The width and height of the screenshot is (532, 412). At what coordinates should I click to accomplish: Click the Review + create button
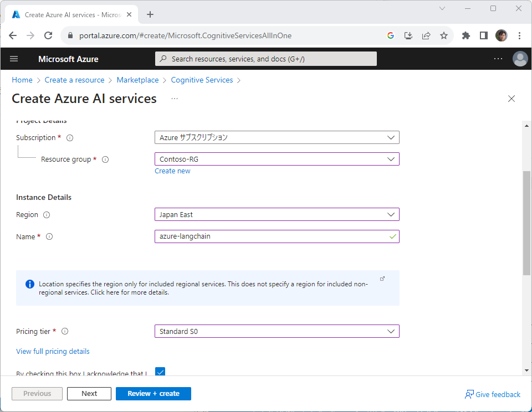click(x=154, y=393)
